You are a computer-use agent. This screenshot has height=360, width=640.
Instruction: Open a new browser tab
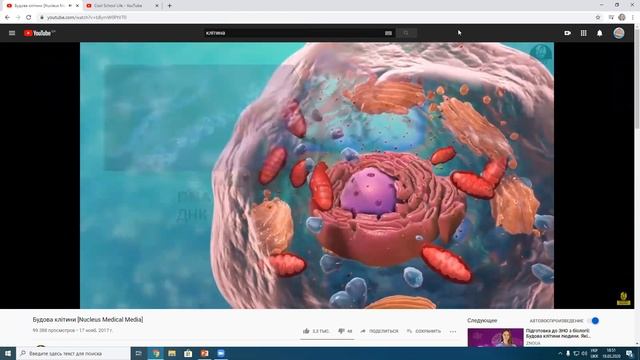(169, 6)
